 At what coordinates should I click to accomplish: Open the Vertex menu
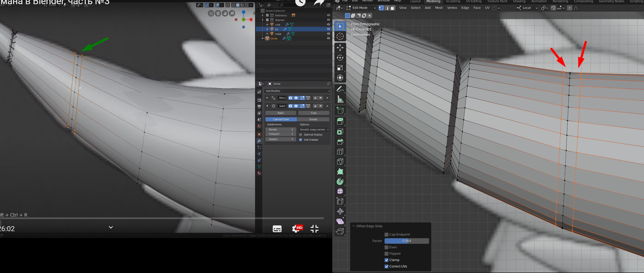click(x=452, y=8)
